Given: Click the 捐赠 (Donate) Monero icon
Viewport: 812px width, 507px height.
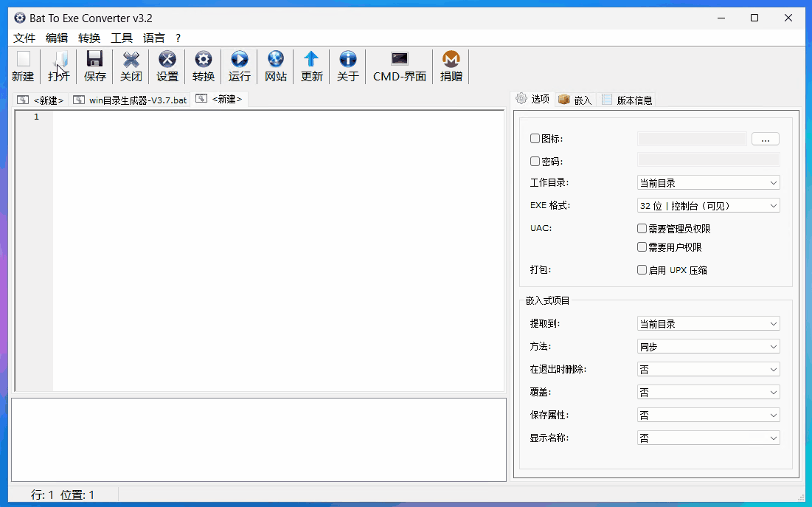Looking at the screenshot, I should coord(451,60).
